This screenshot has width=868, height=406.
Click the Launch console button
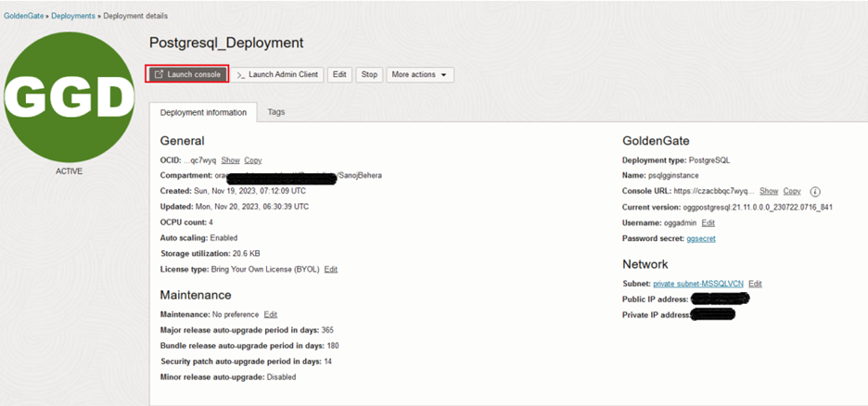coord(188,75)
